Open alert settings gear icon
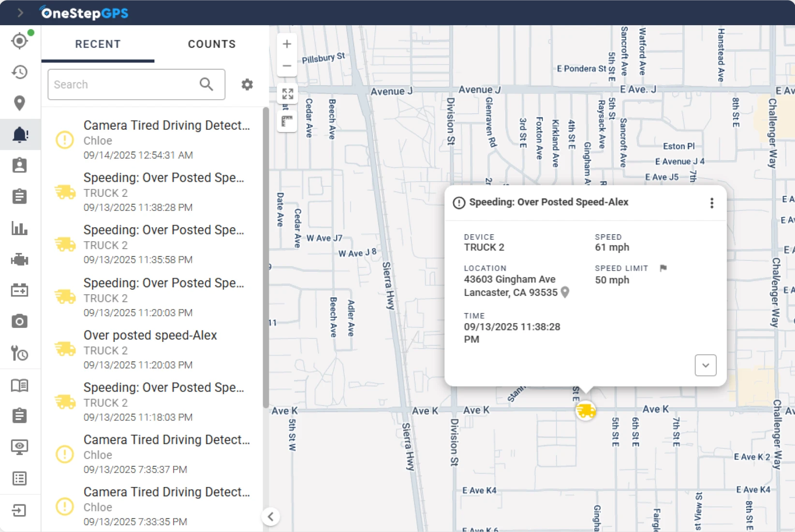The image size is (795, 532). (247, 85)
